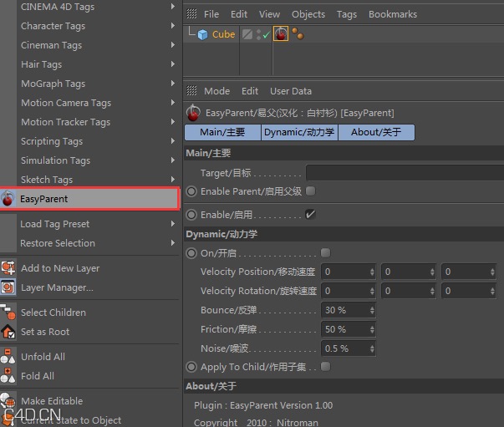Open the Bookmarks menu
Screen dimensions: 504x427
(393, 14)
